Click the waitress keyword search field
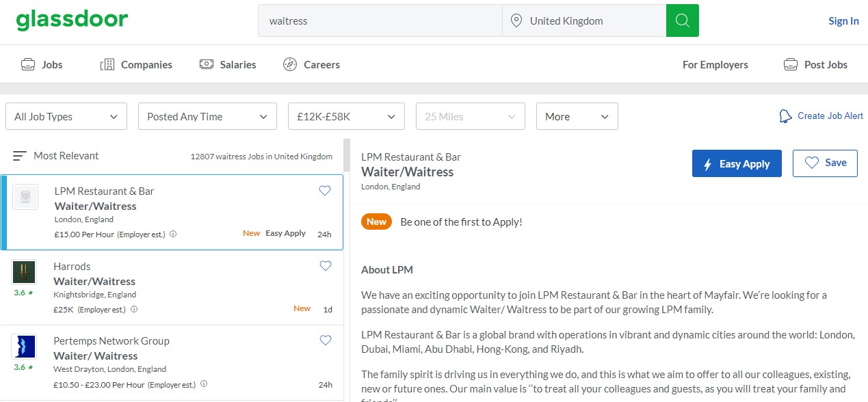The image size is (868, 402). click(380, 21)
